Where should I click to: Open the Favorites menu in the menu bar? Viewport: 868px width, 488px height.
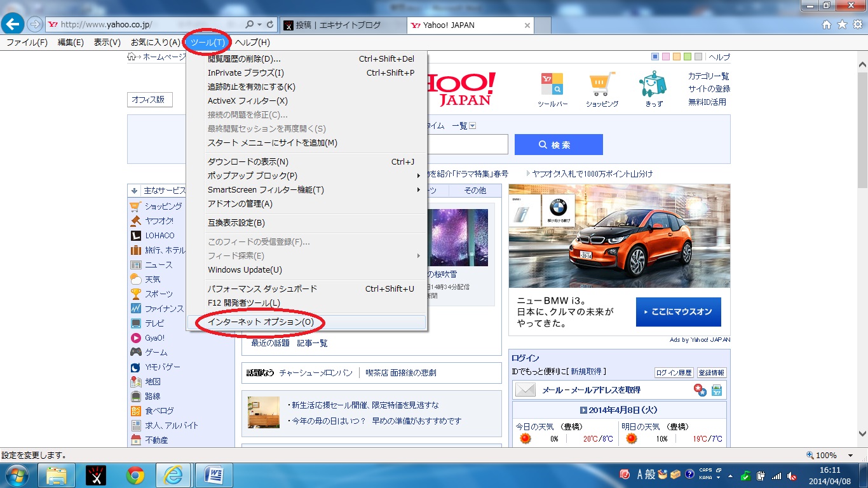[156, 43]
